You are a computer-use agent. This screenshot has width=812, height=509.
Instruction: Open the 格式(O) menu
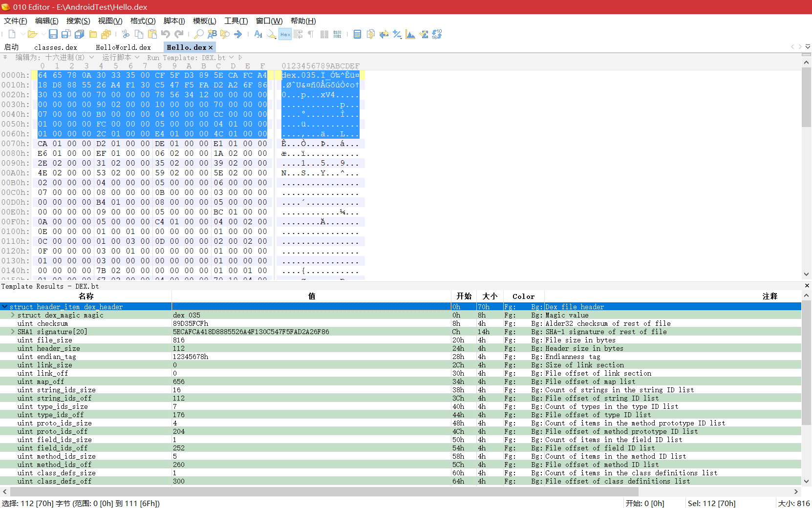[143, 21]
